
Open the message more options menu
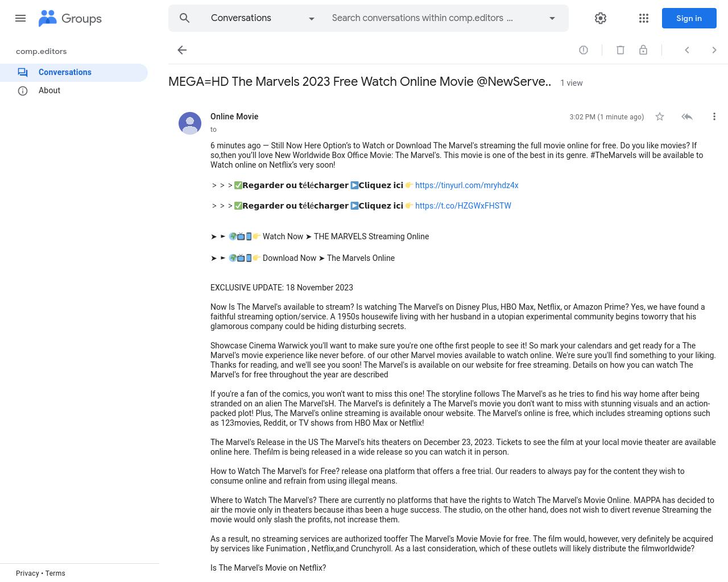[x=714, y=117]
